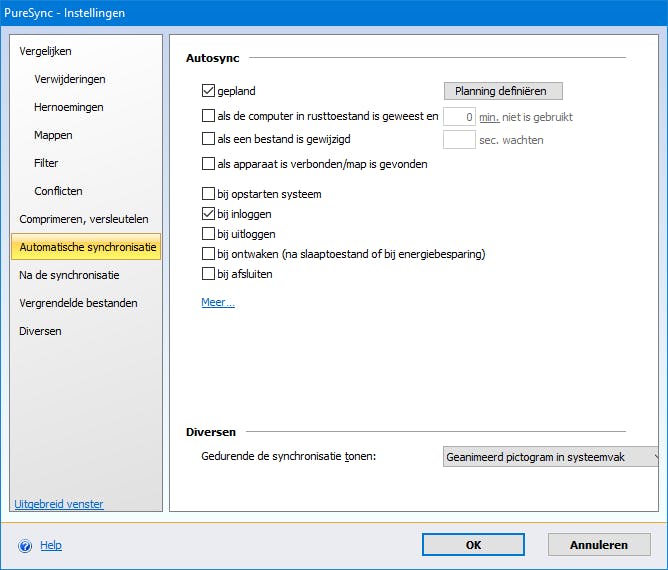668x570 pixels.
Task: Select the Filter settings page
Action: coord(46,163)
